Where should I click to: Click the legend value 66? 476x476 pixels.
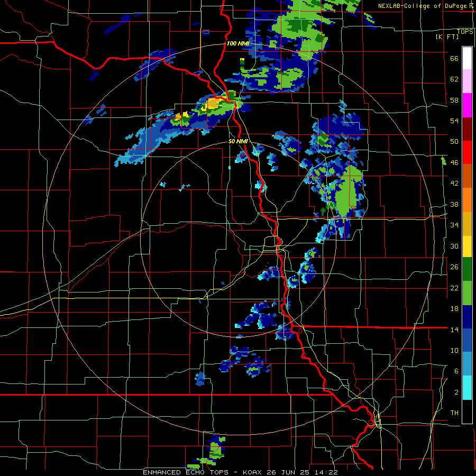tap(454, 59)
